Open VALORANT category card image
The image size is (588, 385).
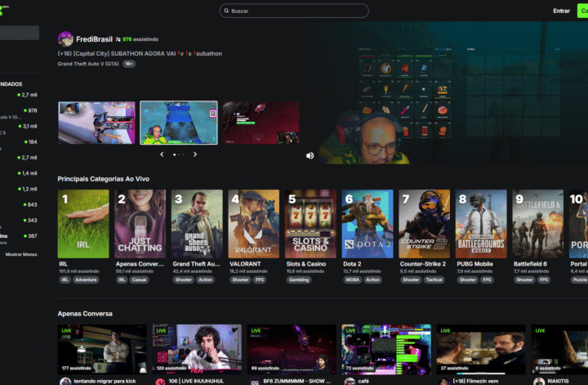(253, 224)
